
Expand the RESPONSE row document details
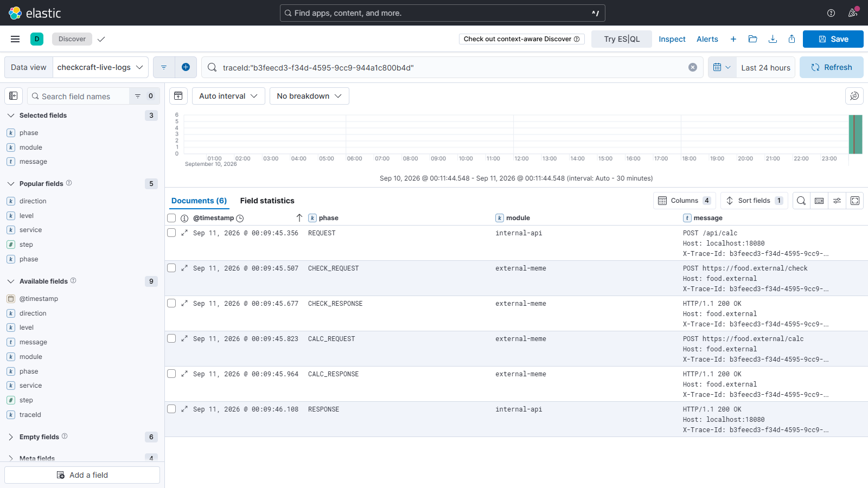click(184, 409)
